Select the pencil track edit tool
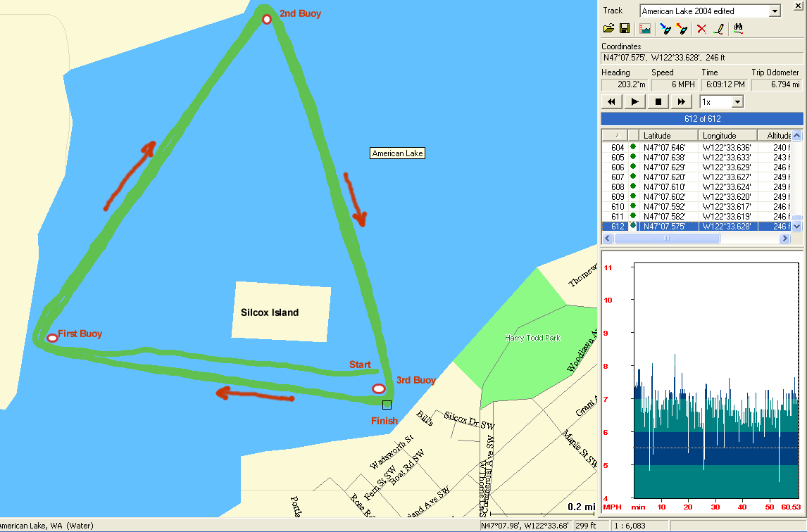Image resolution: width=807 pixels, height=532 pixels. point(718,29)
